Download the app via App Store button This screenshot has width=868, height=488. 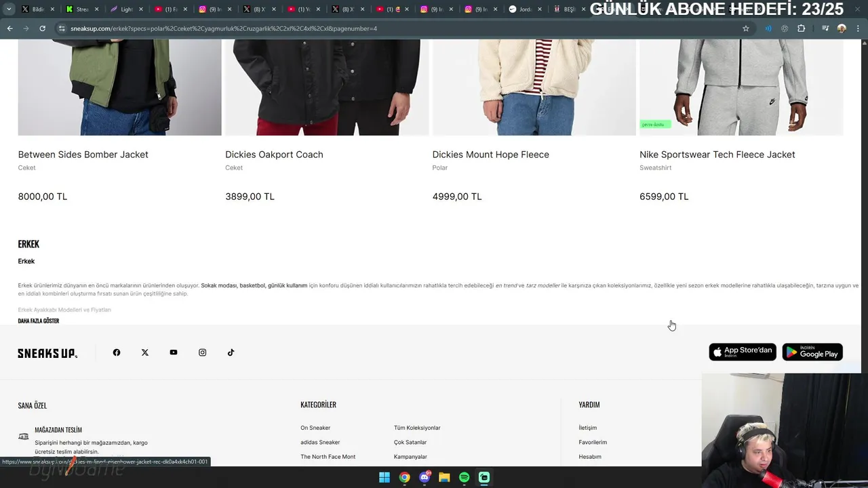[743, 352]
